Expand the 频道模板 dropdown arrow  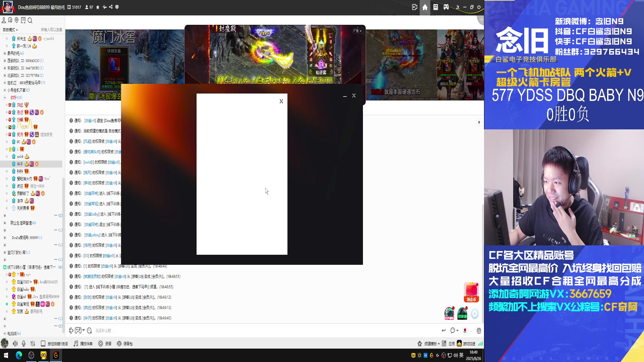click(x=439, y=344)
